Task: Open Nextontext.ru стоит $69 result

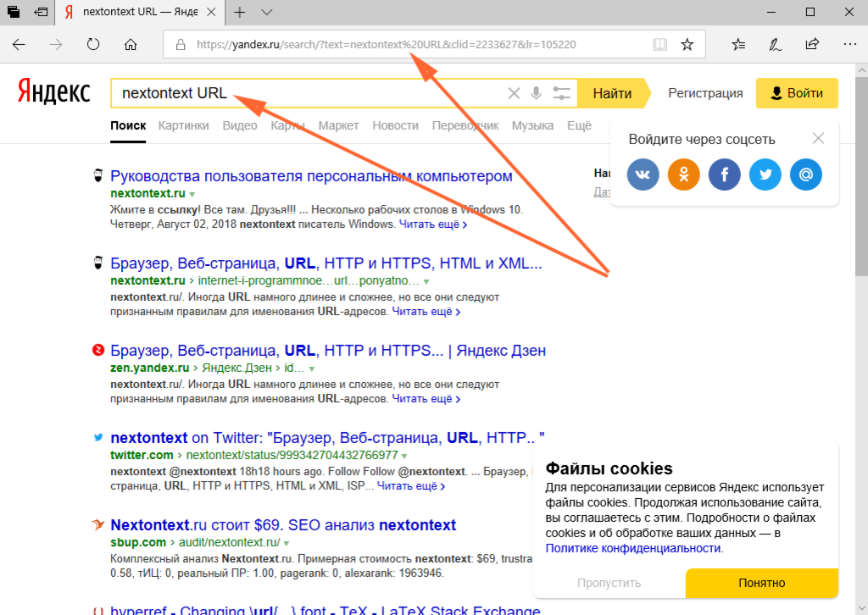Action: 283,525
